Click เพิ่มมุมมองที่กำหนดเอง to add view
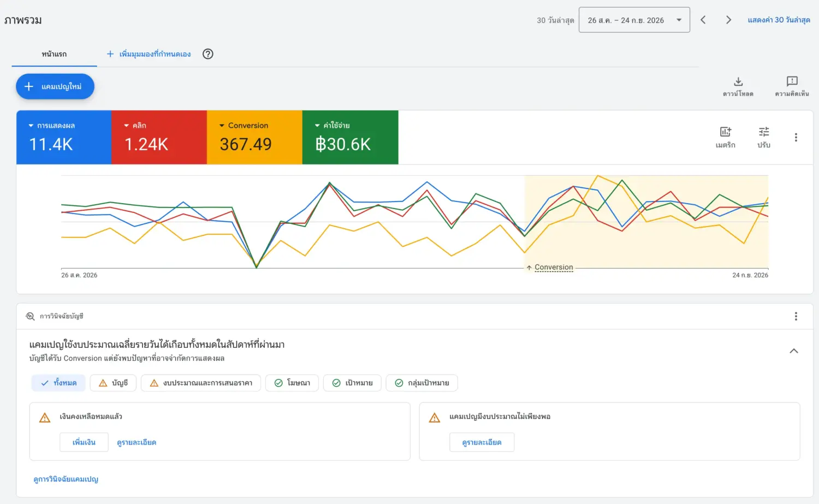The height and width of the screenshot is (504, 819). (x=149, y=54)
